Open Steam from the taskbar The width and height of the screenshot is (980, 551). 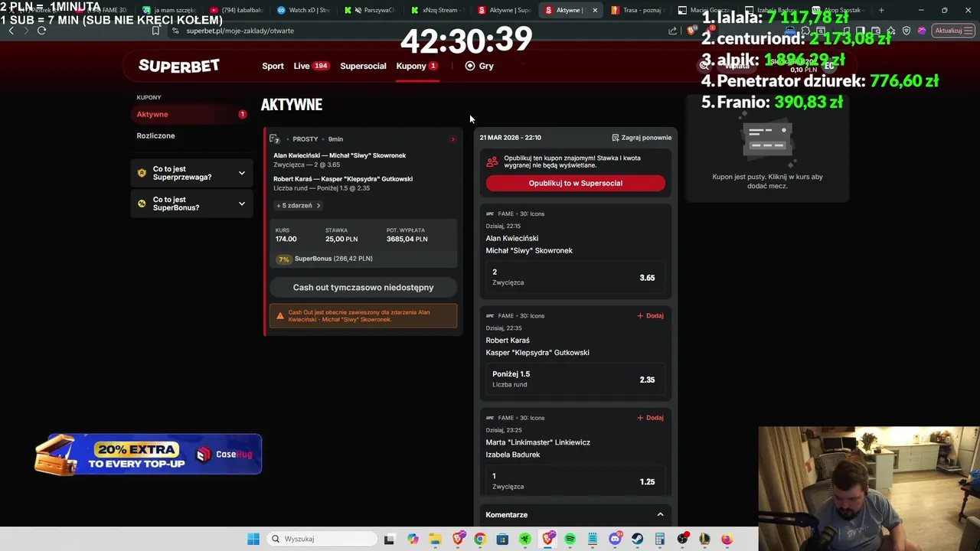[x=637, y=539]
